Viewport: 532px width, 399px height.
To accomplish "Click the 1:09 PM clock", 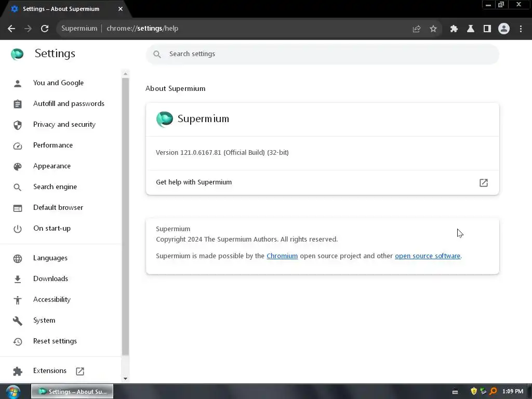I will point(513,392).
